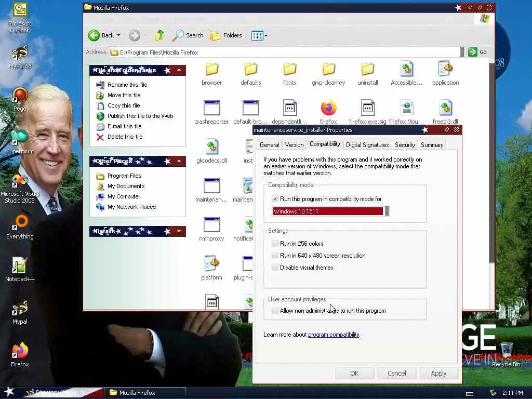Enable Run in 256 colors
The height and width of the screenshot is (399, 532).
click(x=275, y=243)
